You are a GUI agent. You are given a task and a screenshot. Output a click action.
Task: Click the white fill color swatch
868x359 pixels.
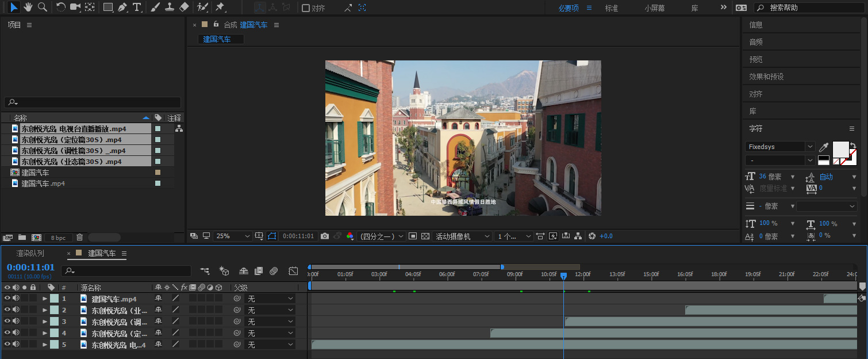click(x=840, y=149)
